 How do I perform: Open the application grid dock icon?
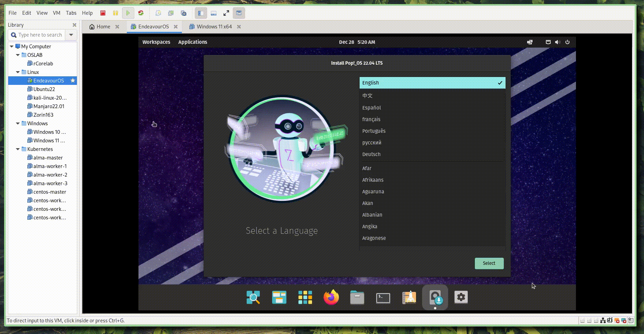pos(305,297)
